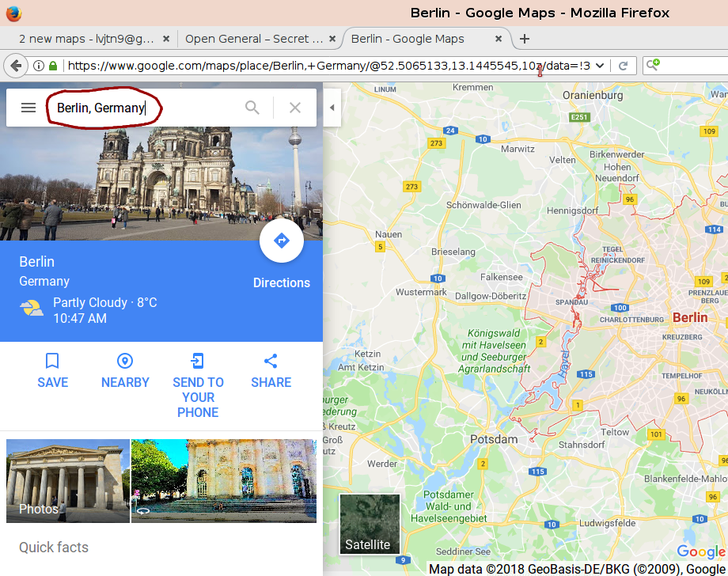Image resolution: width=728 pixels, height=576 pixels.
Task: Close the 'Berlin - Google Maps' tab
Action: (499, 39)
